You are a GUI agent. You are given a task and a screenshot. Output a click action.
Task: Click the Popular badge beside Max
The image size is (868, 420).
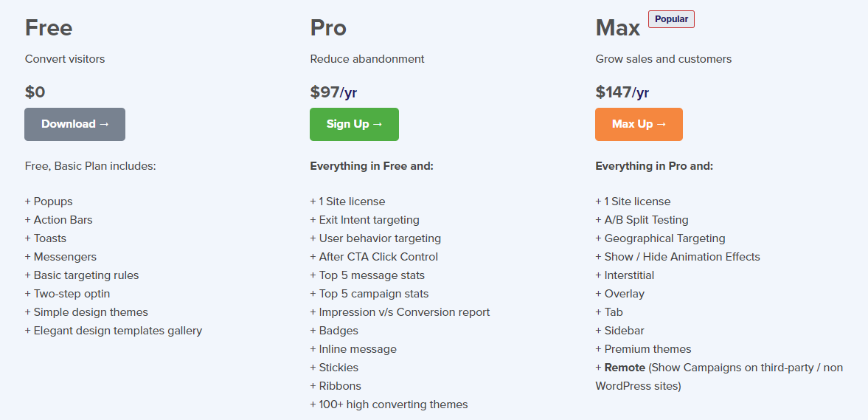[x=671, y=19]
